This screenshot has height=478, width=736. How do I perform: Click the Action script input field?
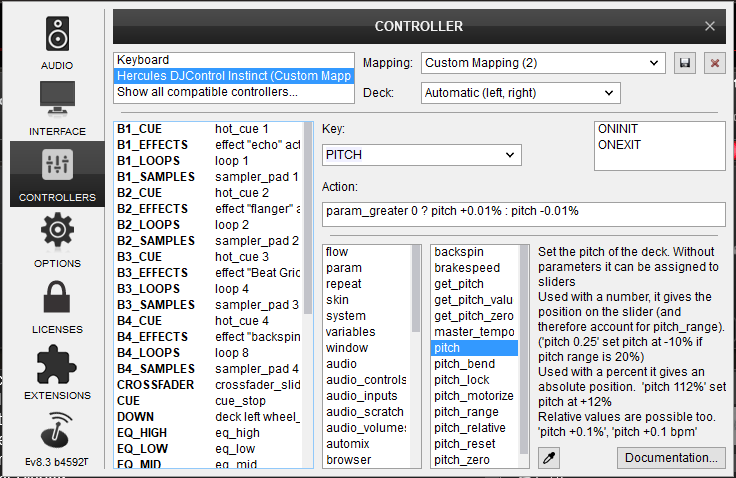pos(523,214)
